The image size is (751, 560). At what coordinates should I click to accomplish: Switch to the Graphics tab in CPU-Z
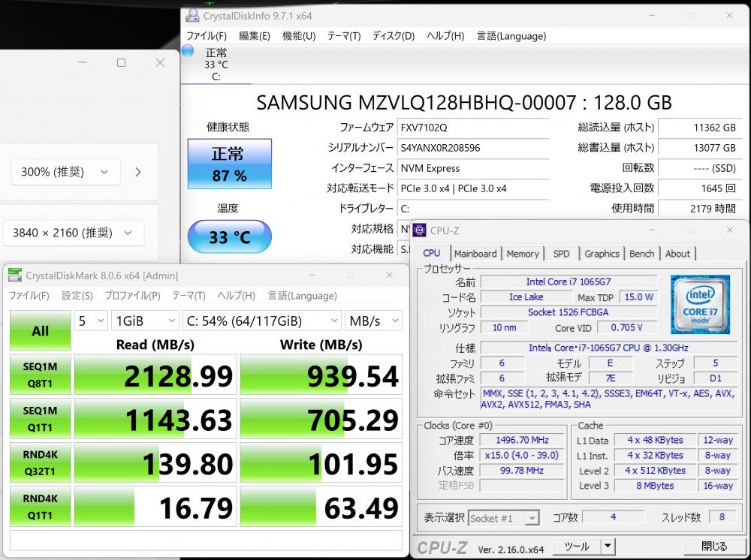[602, 254]
